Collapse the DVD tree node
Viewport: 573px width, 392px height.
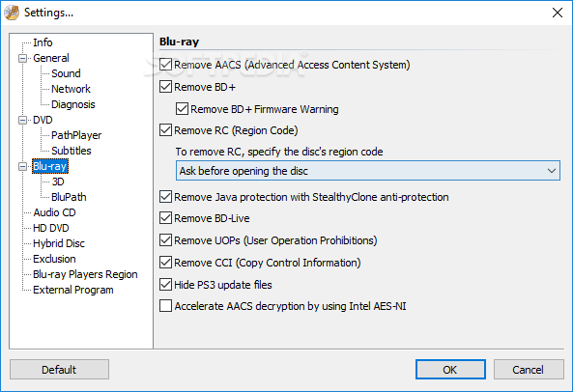coord(22,120)
